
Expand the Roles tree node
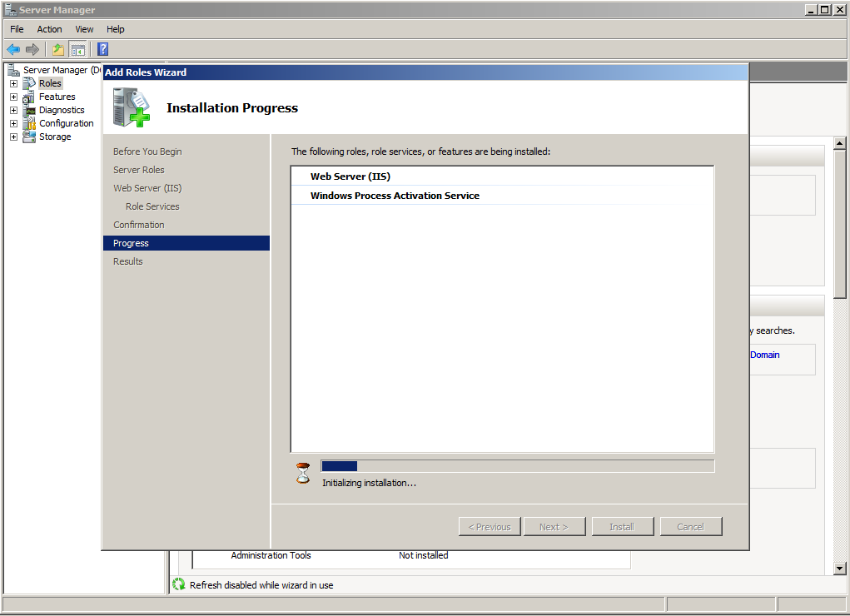[x=13, y=83]
